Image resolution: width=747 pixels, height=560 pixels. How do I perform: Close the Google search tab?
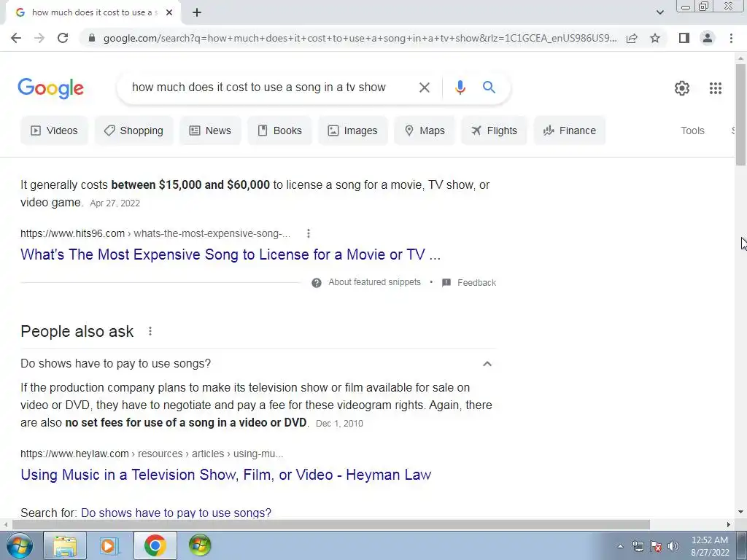[x=169, y=12]
